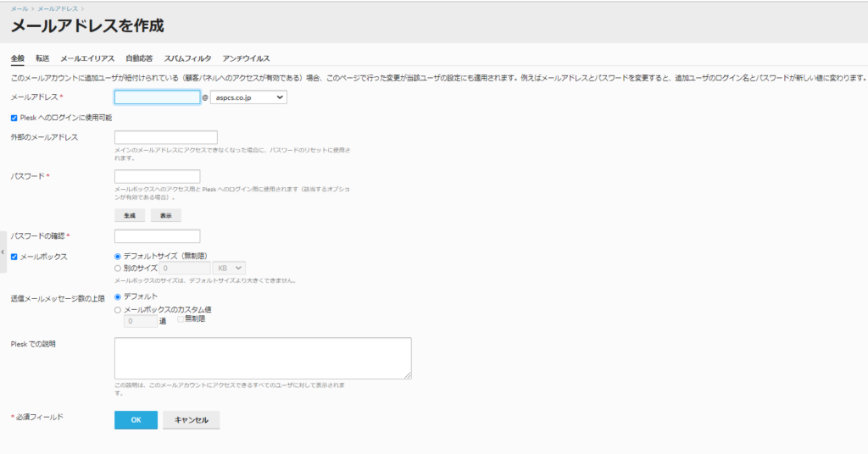Expand the KB size unit dropdown
The width and height of the screenshot is (868, 454).
coord(229,268)
